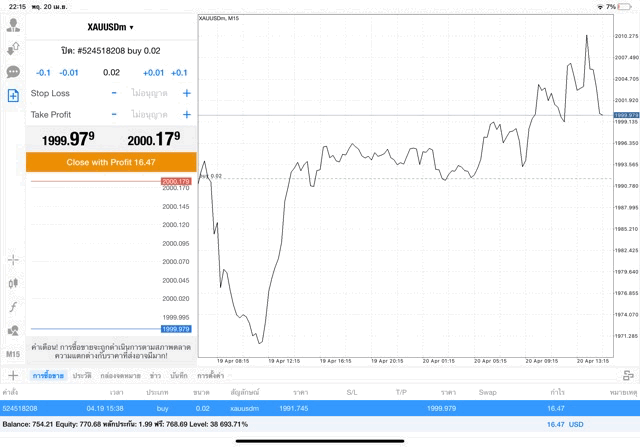This screenshot has height=447, width=640.
Task: Sort by the T/P column header
Action: tap(401, 392)
